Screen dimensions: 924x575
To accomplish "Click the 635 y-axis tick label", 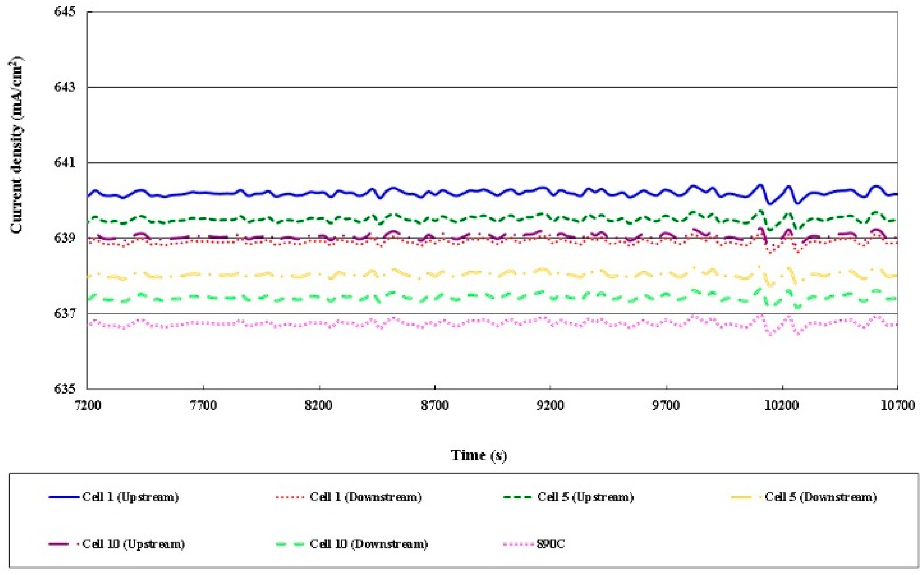I will pos(64,389).
